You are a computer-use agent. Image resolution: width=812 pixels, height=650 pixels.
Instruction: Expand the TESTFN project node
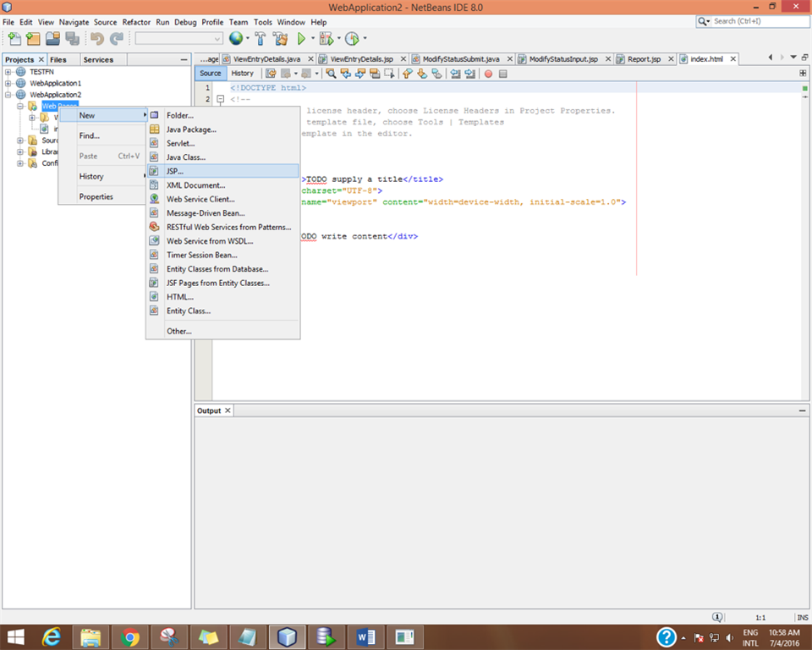click(8, 72)
